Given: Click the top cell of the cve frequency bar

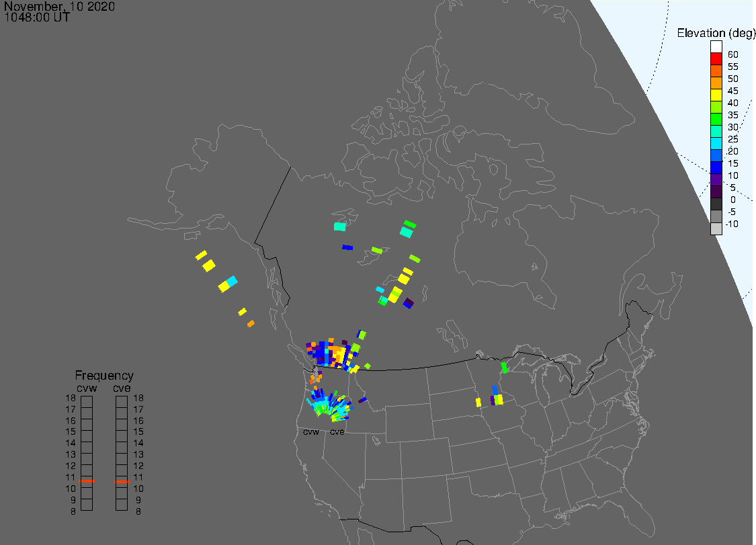Looking at the screenshot, I should [122, 402].
